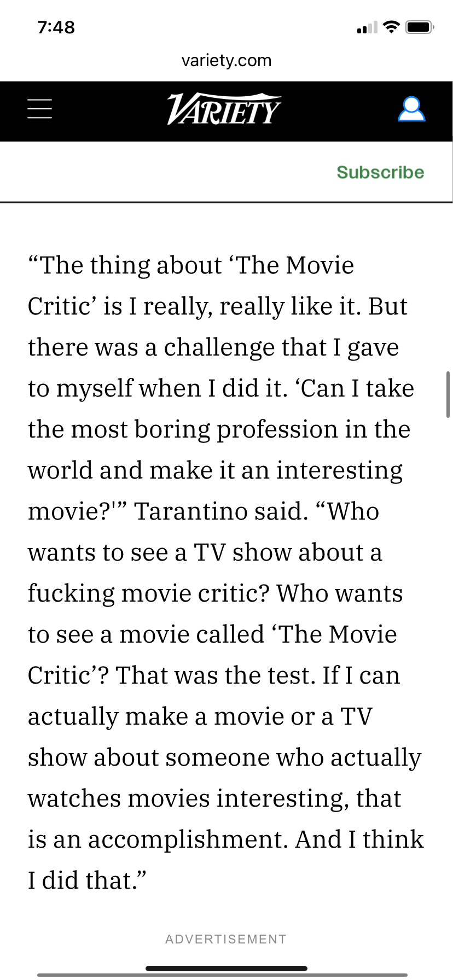Click the battery indicator icon
The image size is (453, 980).
tap(420, 27)
